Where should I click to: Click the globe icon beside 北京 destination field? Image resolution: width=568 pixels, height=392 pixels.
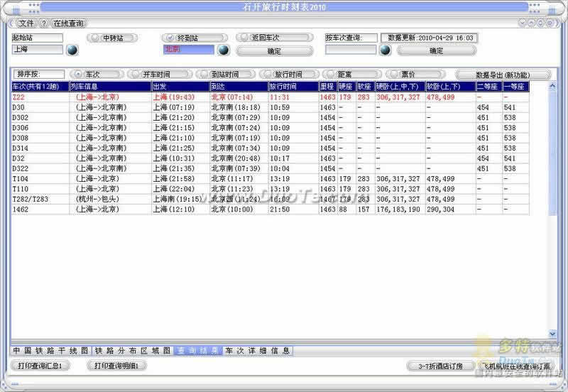(224, 50)
